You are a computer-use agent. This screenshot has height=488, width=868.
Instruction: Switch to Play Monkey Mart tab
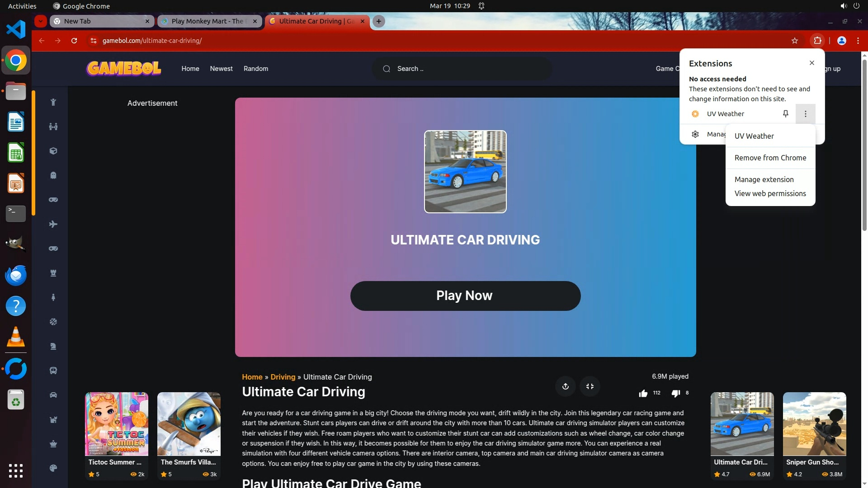[x=208, y=21]
